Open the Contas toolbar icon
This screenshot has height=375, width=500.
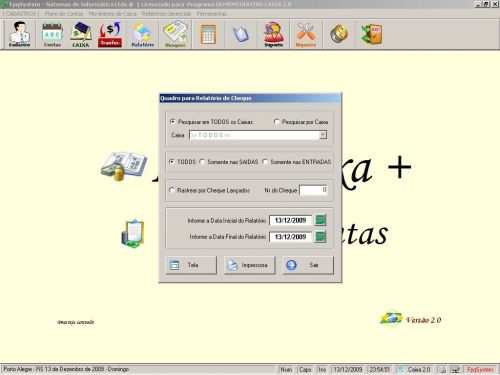pos(52,34)
